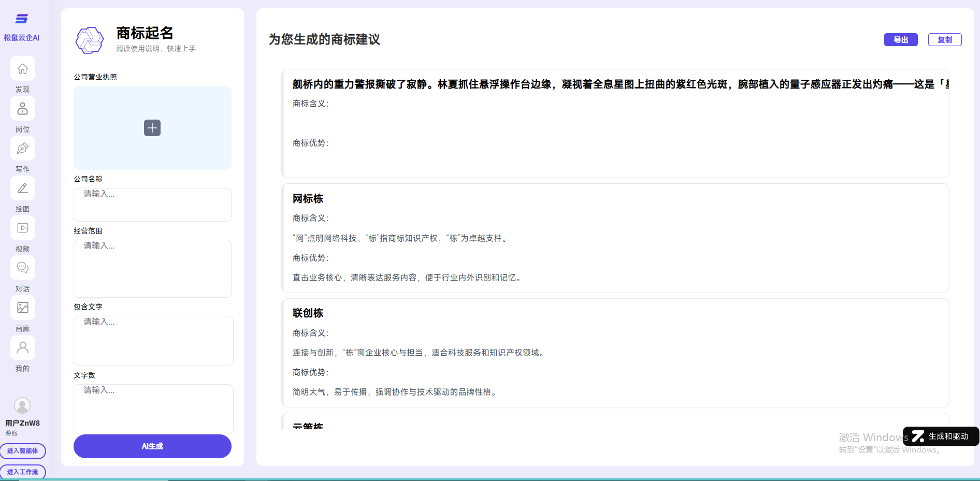Select the 绘图 drawing icon

(23, 188)
